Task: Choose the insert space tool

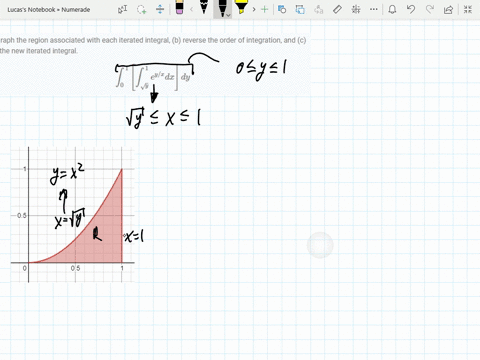Action: point(160,9)
